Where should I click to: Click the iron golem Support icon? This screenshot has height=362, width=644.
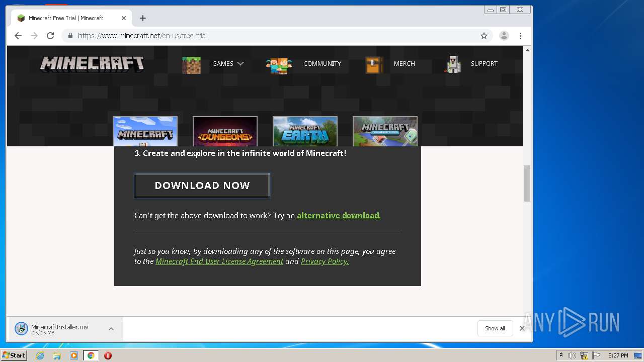pos(453,64)
